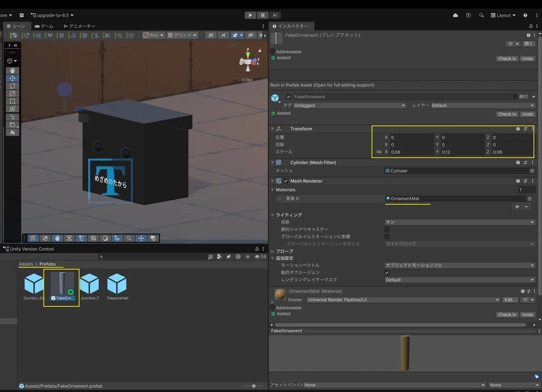Choose the Scale tool

pyautogui.click(x=12, y=93)
